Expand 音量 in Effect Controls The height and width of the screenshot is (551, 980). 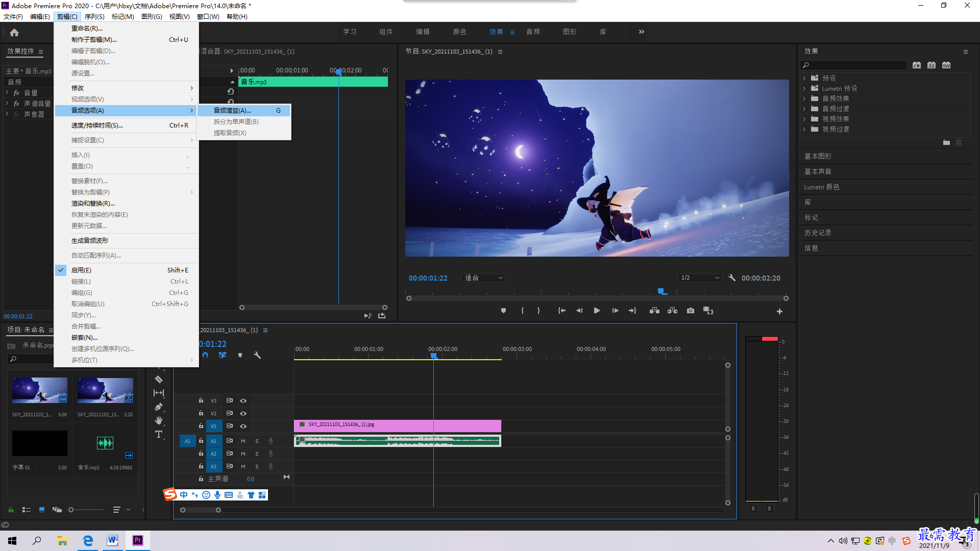[7, 93]
